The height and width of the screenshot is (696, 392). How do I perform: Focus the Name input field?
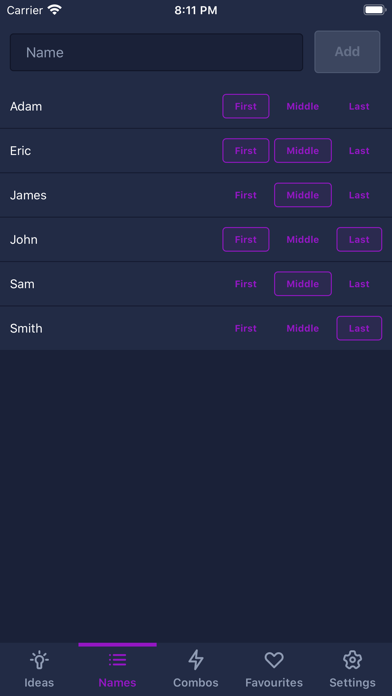tap(156, 52)
